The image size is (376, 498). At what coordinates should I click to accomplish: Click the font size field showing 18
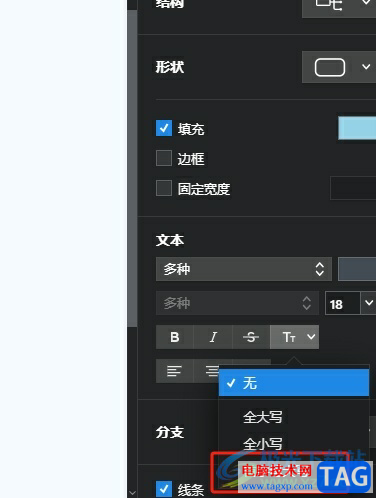343,303
